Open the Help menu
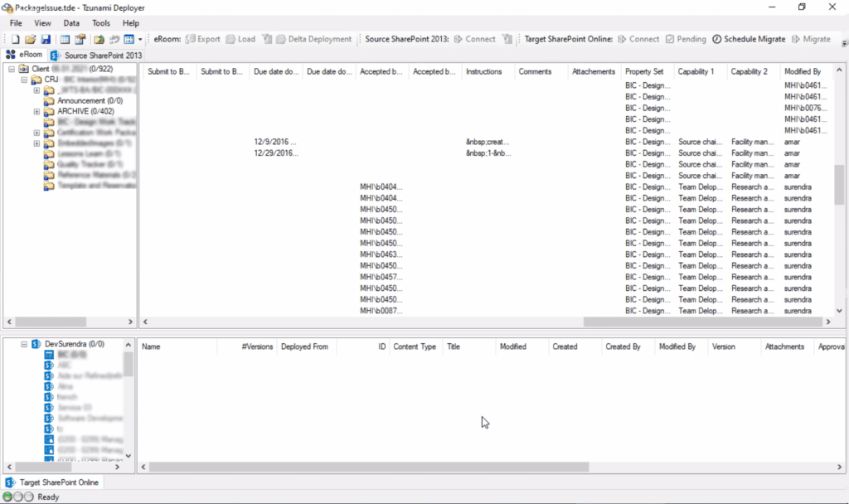The height and width of the screenshot is (504, 849). click(130, 23)
